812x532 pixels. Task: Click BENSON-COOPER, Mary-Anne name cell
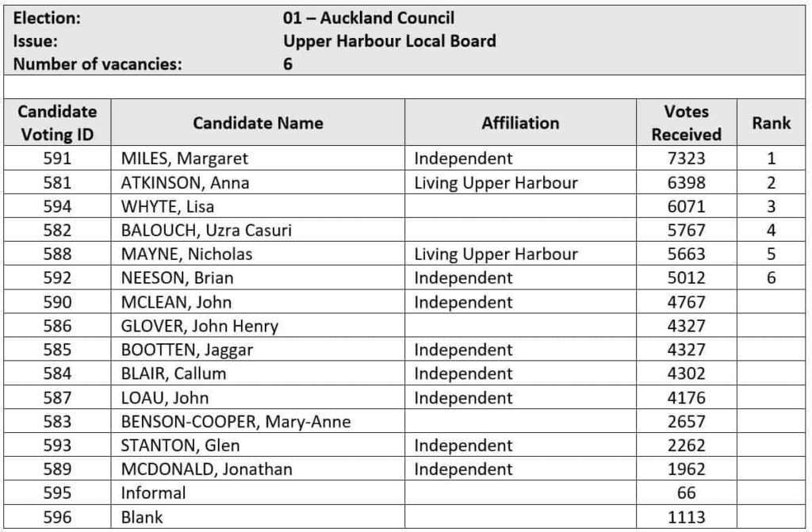tap(236, 421)
